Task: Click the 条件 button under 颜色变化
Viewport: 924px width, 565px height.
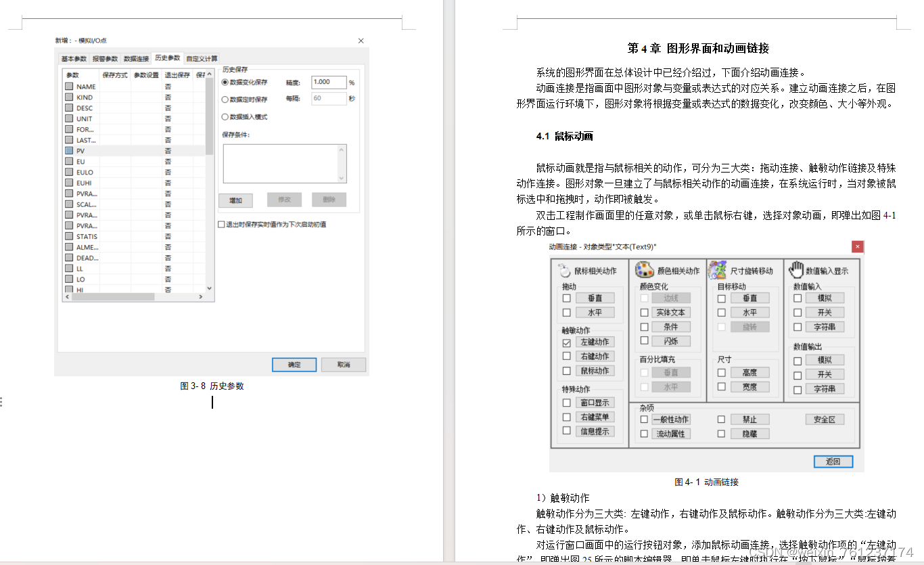Action: pyautogui.click(x=671, y=327)
